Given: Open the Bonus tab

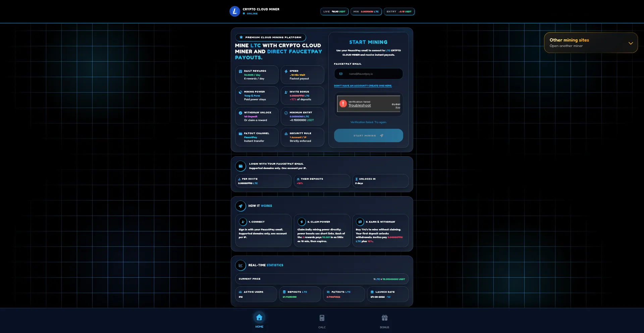Looking at the screenshot, I should coord(385,321).
